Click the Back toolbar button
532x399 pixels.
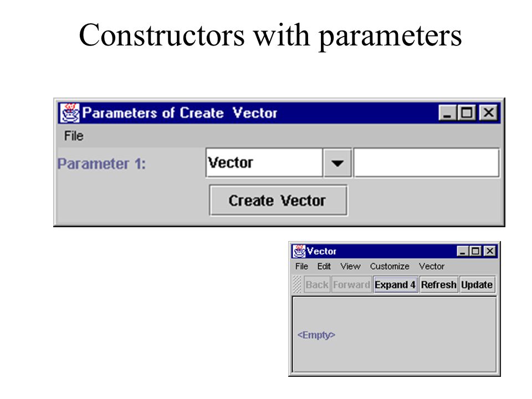pos(317,284)
